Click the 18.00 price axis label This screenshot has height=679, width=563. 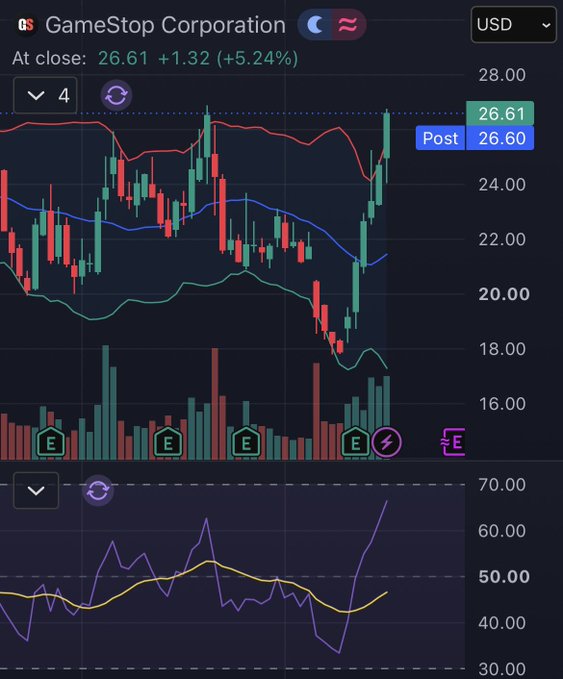(x=502, y=349)
